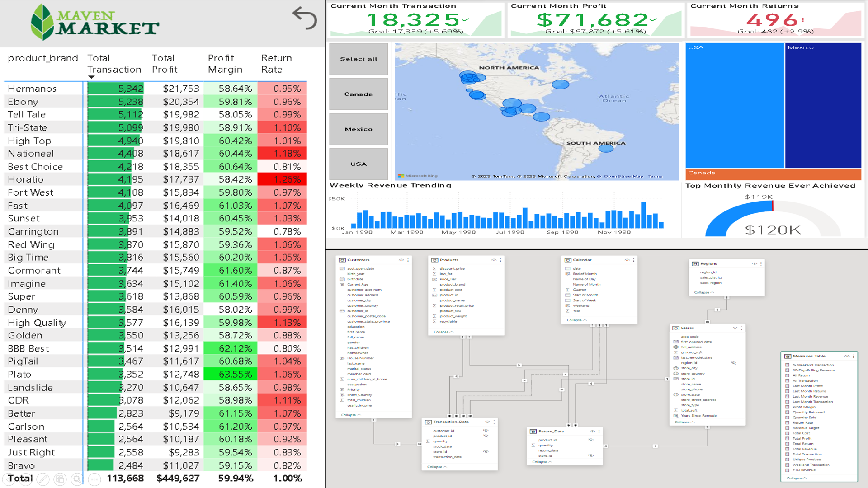Click sort arrow under Total Transaction header
Screen dimensions: 868x488
pos(91,77)
